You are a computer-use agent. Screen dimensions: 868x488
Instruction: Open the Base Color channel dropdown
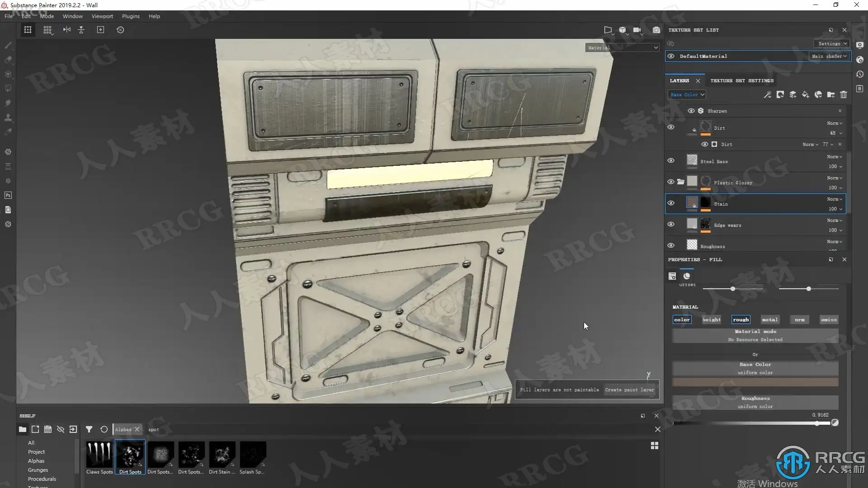click(x=687, y=94)
